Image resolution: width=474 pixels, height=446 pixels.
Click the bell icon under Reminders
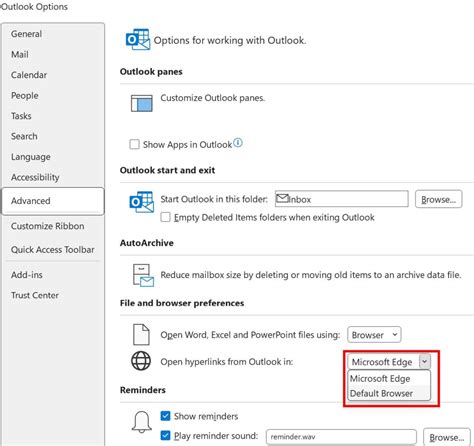coord(142,422)
